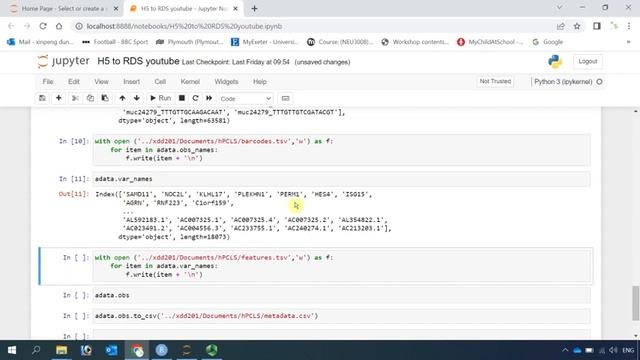Image resolution: width=640 pixels, height=360 pixels.
Task: Switch to the Home Page browser tab
Action: 63,9
